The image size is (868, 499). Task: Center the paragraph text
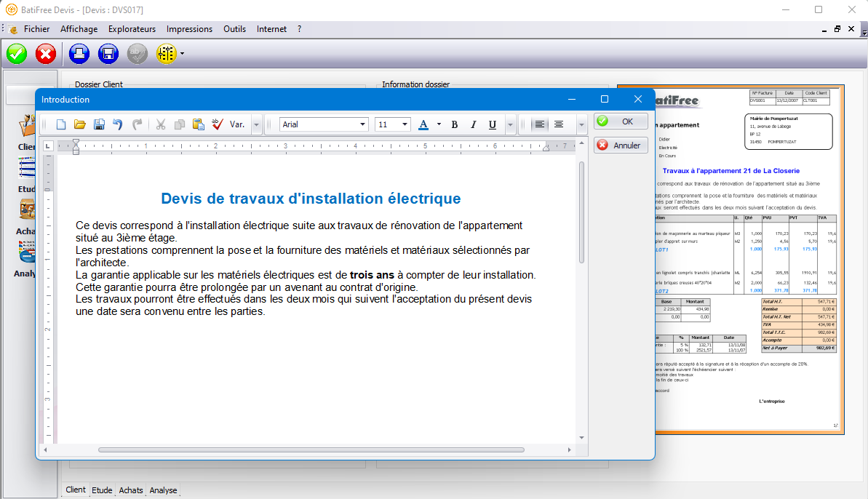[x=559, y=124]
